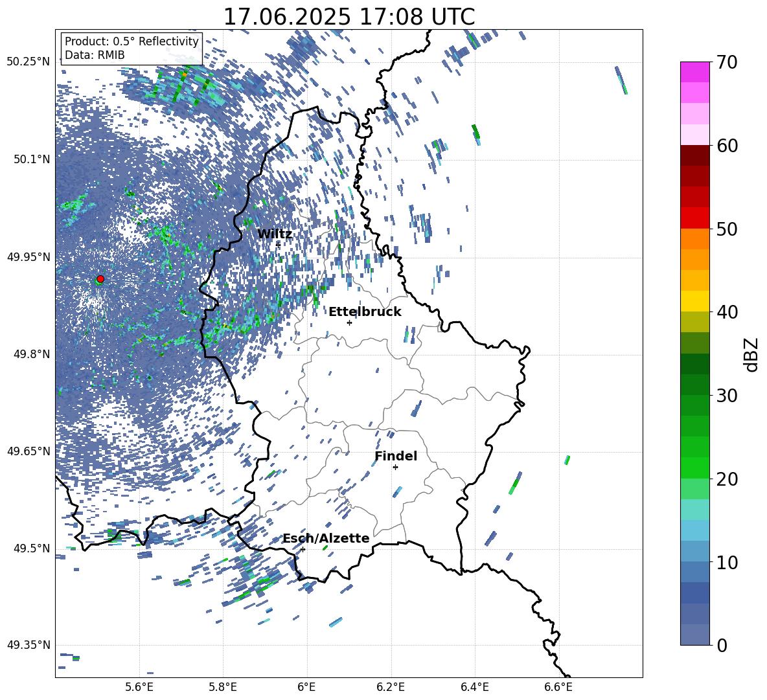
Task: Click the red radar location dot
Action: pos(100,279)
